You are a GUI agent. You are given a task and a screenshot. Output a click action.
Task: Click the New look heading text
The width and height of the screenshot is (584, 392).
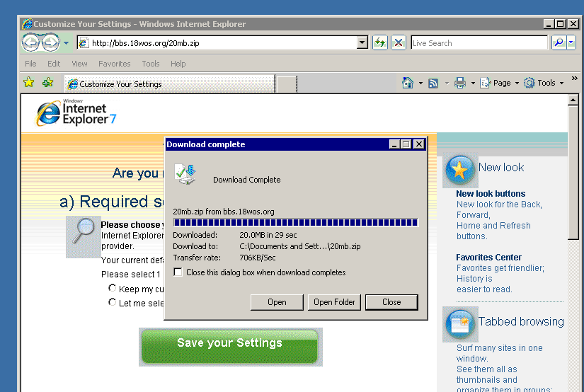501,167
